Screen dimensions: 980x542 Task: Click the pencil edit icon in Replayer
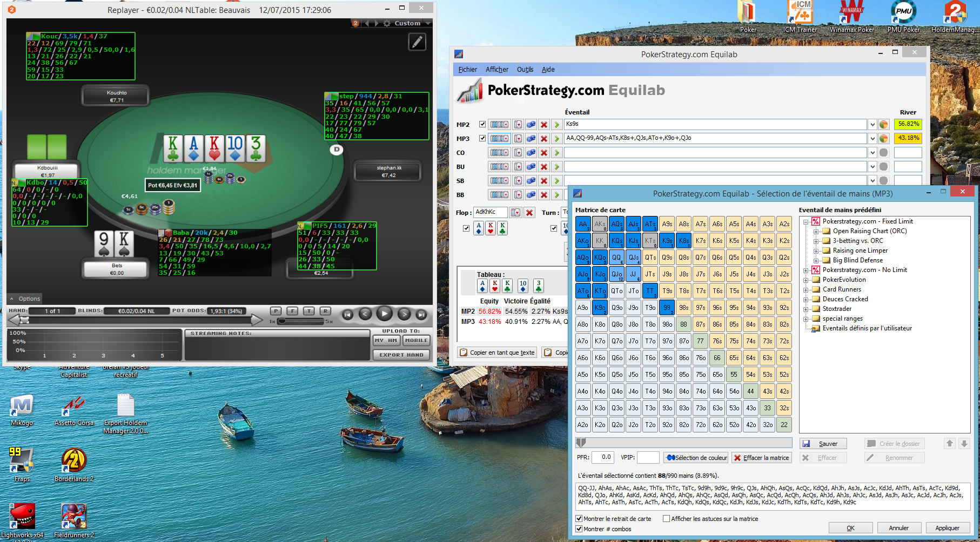(x=417, y=42)
